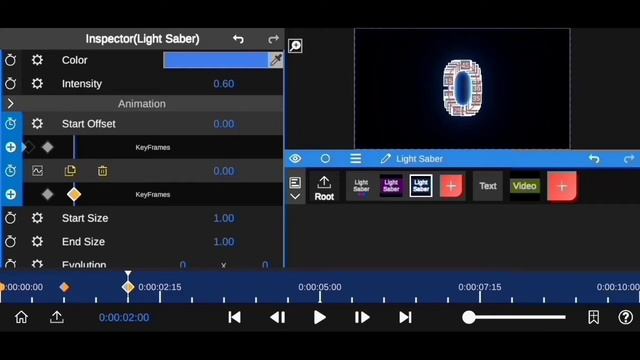Click the timeline keyframe near start

coord(64,287)
